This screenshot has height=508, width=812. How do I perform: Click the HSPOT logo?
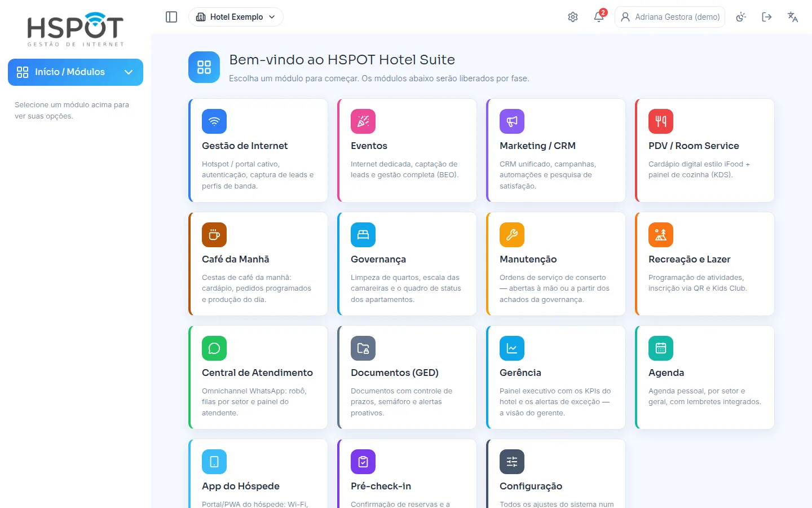[76, 29]
